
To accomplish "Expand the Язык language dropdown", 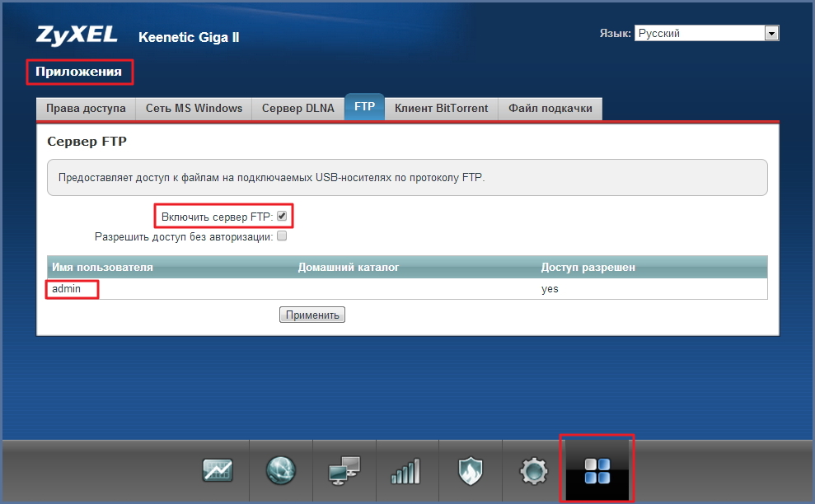I will pyautogui.click(x=771, y=34).
